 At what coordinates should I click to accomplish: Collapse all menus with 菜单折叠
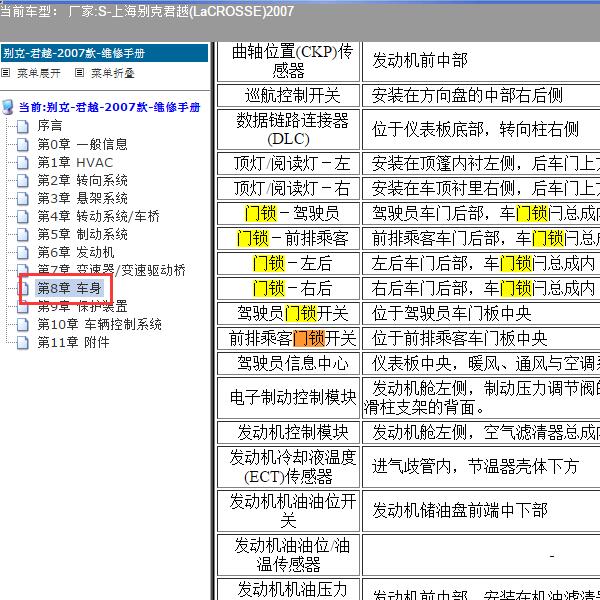point(113,73)
